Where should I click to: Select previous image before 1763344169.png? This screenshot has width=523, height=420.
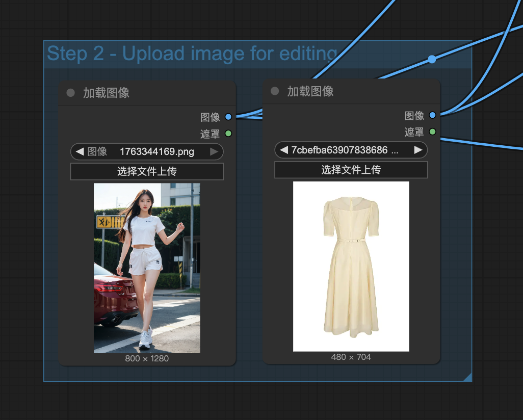click(x=80, y=152)
